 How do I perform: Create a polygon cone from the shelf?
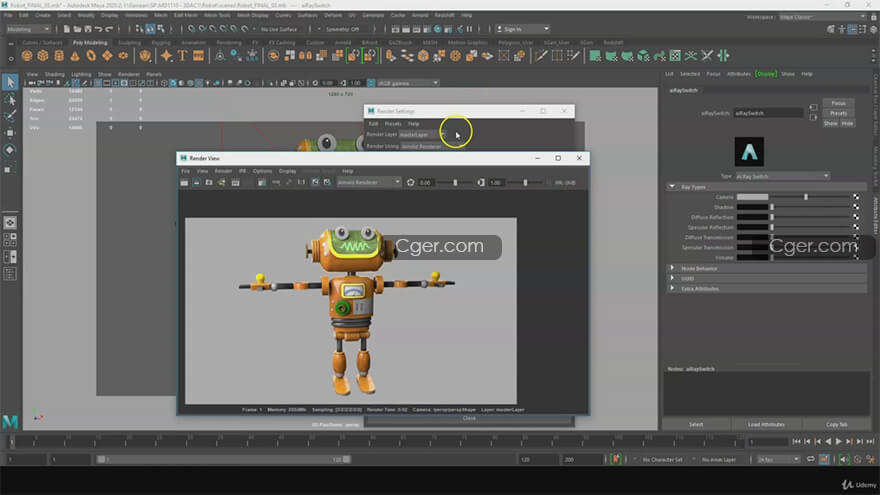75,56
